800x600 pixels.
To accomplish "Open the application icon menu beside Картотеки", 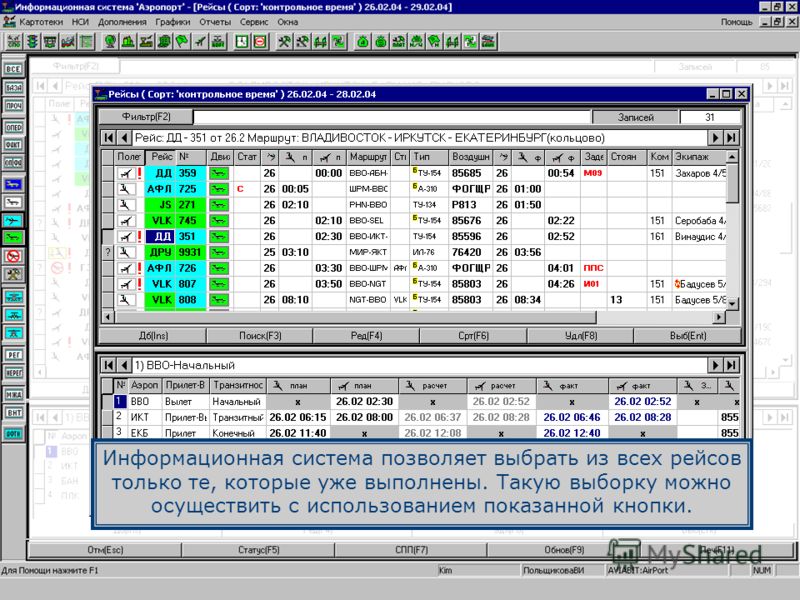I will point(9,22).
